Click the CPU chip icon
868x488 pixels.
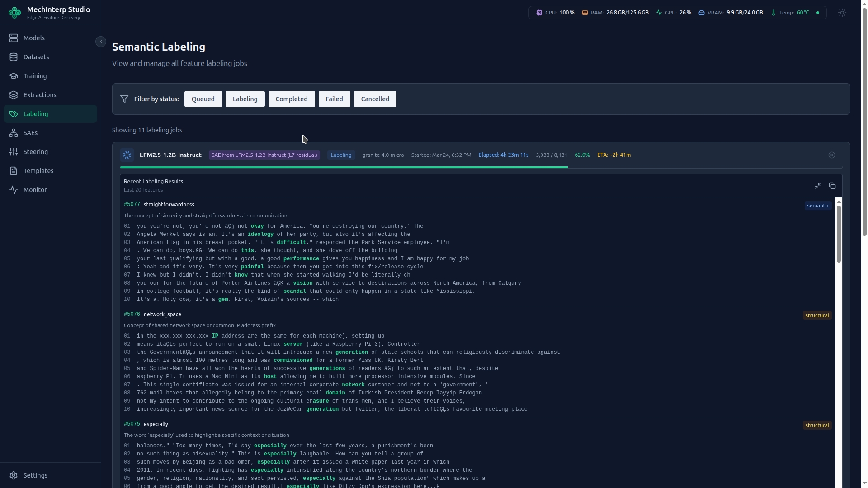[539, 13]
